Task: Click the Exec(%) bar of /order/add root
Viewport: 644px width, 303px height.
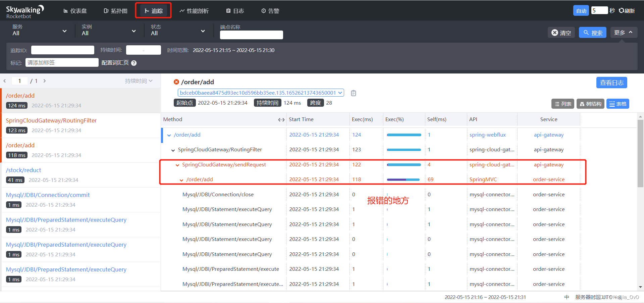Action: 404,135
